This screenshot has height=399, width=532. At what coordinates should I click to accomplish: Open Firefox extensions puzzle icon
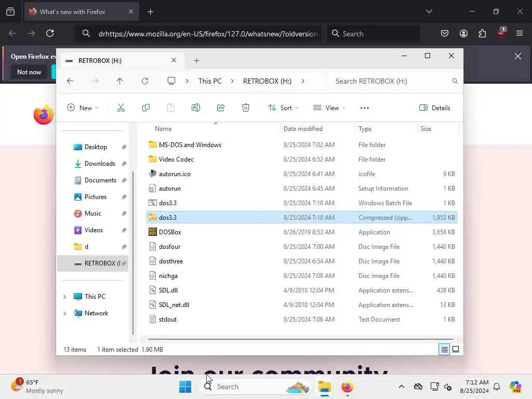tap(482, 33)
